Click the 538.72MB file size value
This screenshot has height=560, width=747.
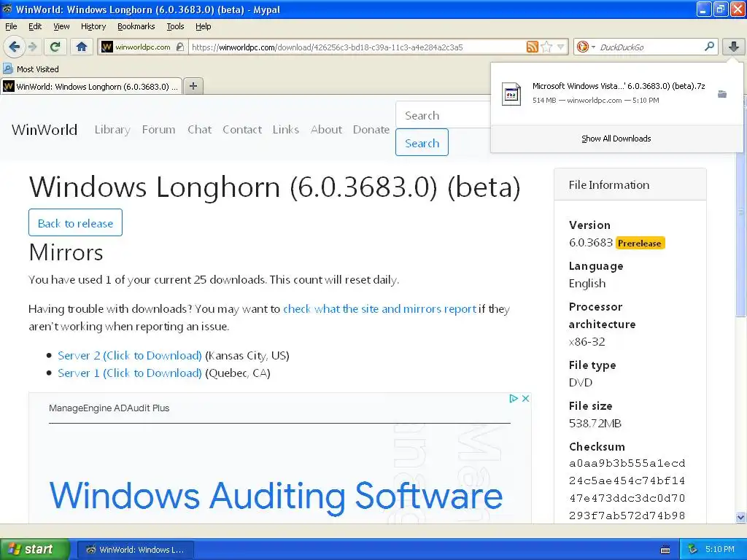point(595,424)
